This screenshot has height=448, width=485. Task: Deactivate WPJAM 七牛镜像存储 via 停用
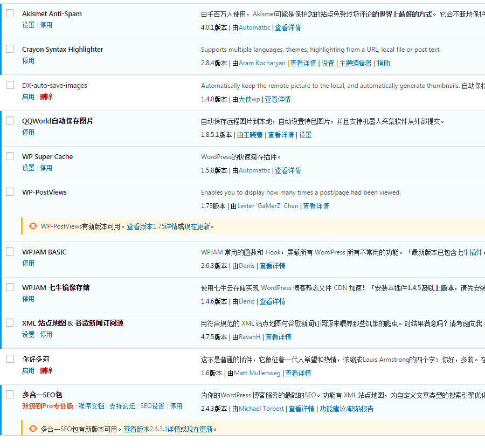click(28, 299)
